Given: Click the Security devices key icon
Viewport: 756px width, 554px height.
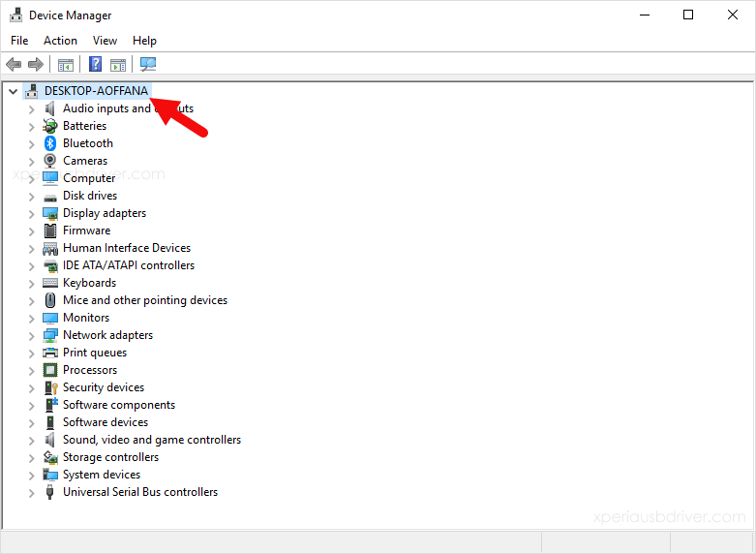Looking at the screenshot, I should pos(50,387).
